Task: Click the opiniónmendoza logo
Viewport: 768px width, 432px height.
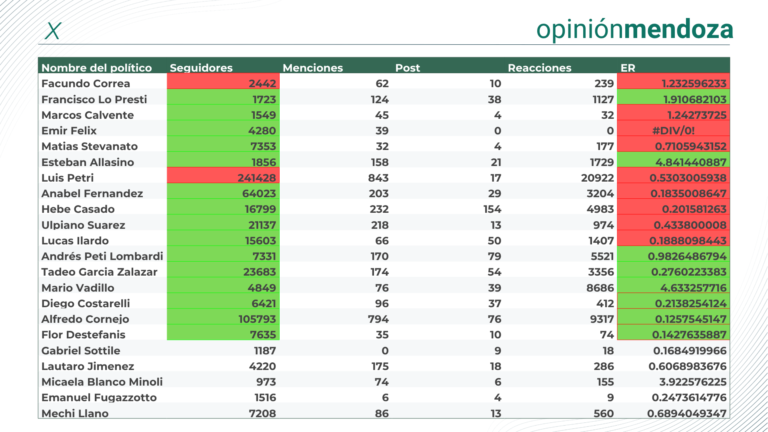Action: click(x=634, y=30)
